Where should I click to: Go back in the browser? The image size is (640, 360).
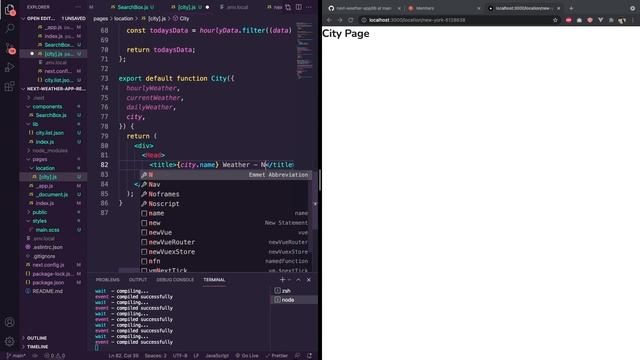point(329,20)
